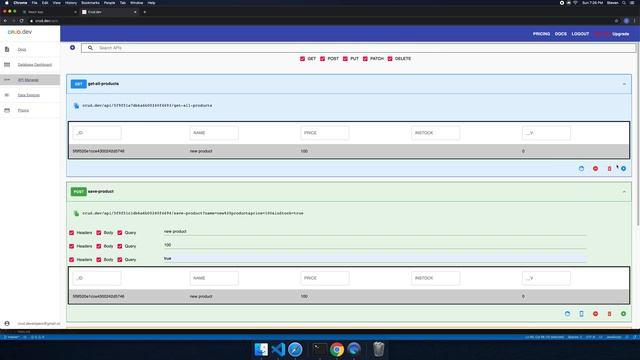Screen dimensions: 640x360
Task: Click the Upgrade button in header
Action: coord(620,34)
